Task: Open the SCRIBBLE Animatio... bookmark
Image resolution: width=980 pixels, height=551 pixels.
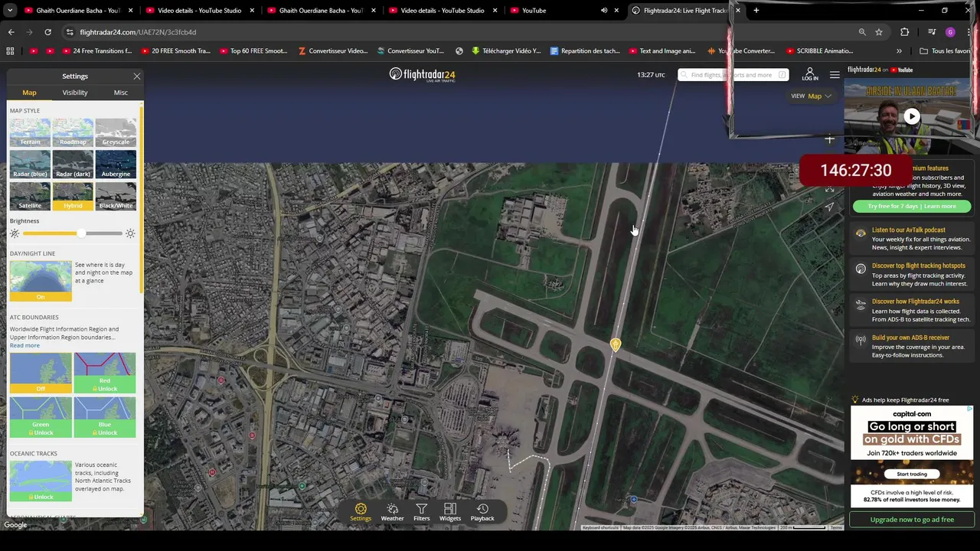Action: coord(819,51)
